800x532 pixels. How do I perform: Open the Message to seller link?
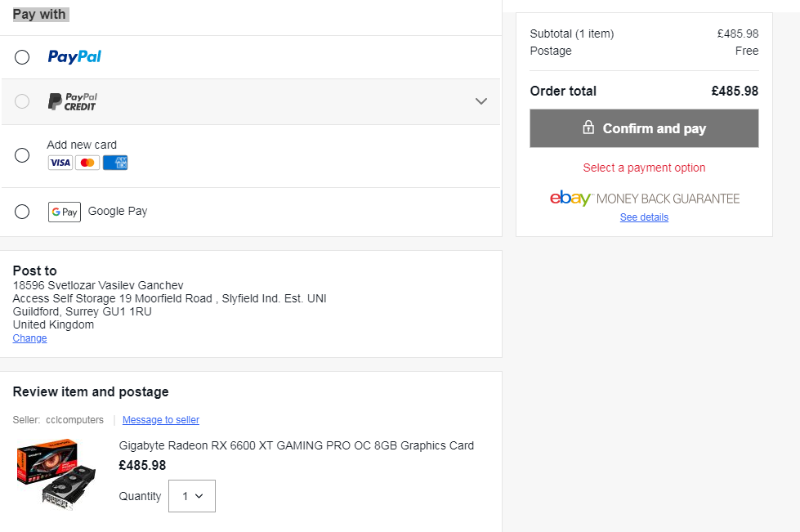point(161,420)
